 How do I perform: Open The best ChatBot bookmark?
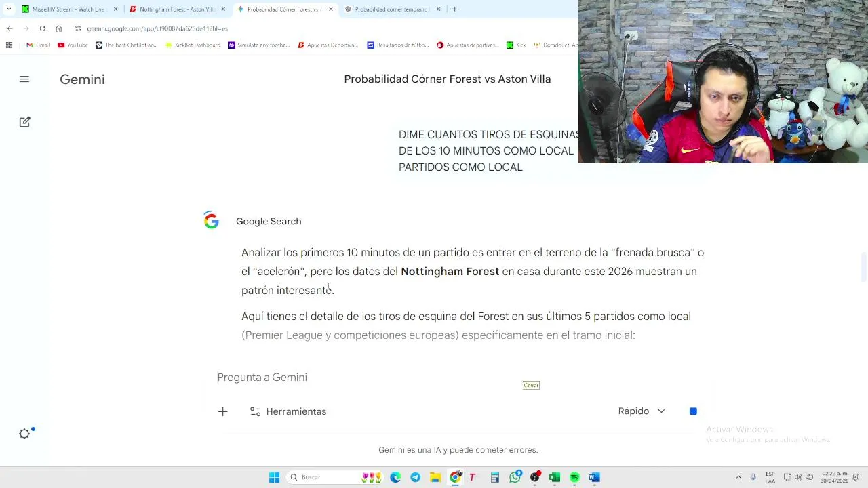point(127,45)
